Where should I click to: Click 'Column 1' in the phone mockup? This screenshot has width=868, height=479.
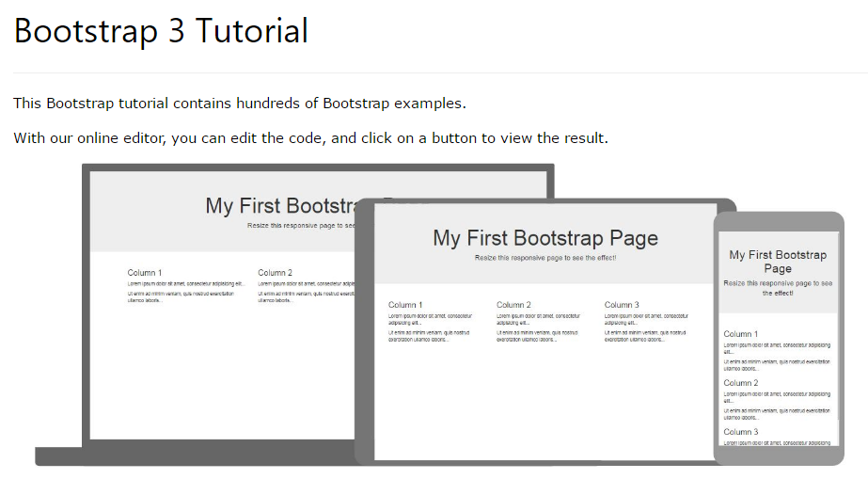tap(741, 334)
